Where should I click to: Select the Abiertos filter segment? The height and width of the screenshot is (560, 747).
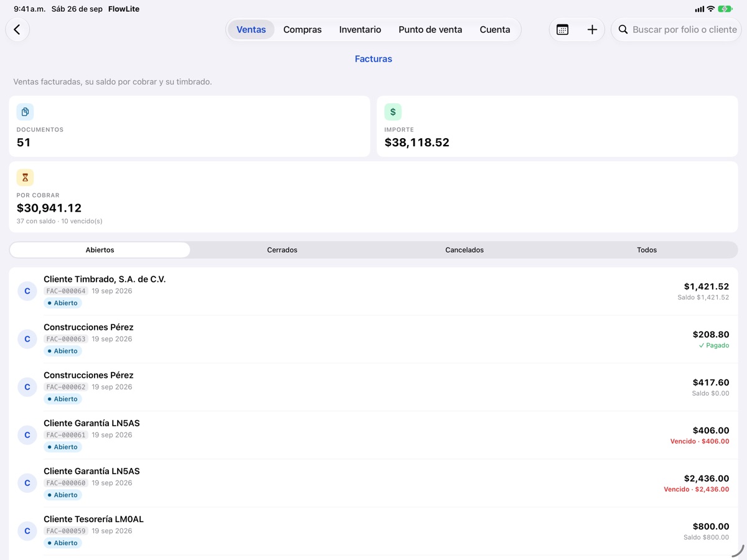point(100,250)
